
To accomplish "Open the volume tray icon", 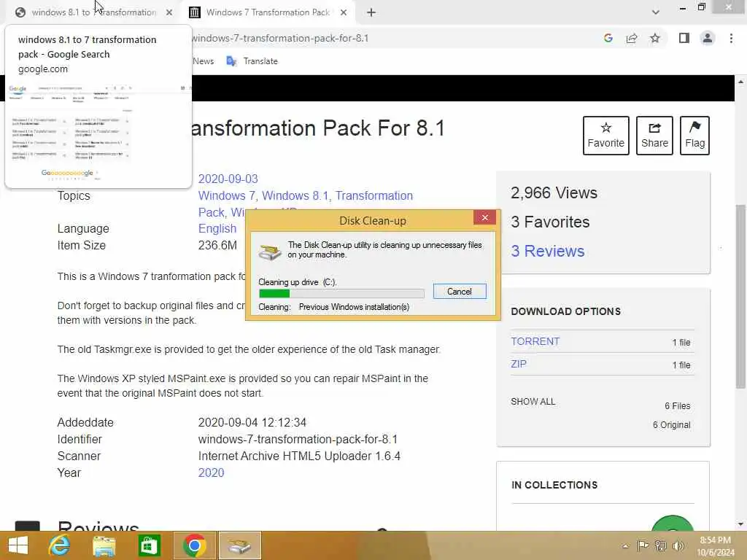I will click(x=678, y=545).
